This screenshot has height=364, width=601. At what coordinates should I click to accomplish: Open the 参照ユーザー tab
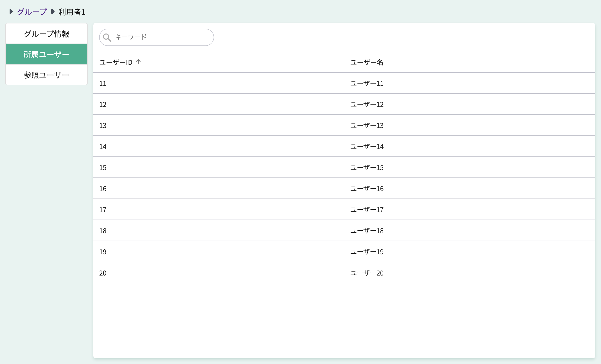click(x=46, y=75)
